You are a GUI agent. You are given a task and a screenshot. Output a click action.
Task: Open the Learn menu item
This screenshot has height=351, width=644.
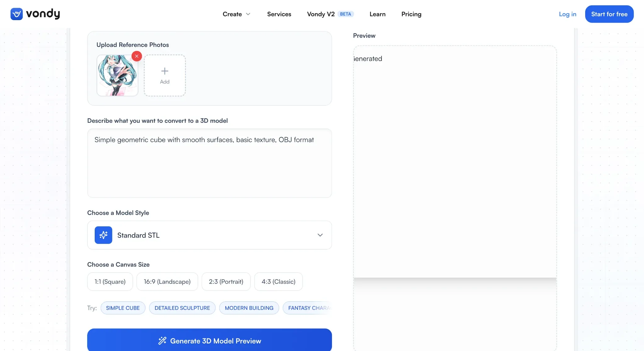point(377,14)
